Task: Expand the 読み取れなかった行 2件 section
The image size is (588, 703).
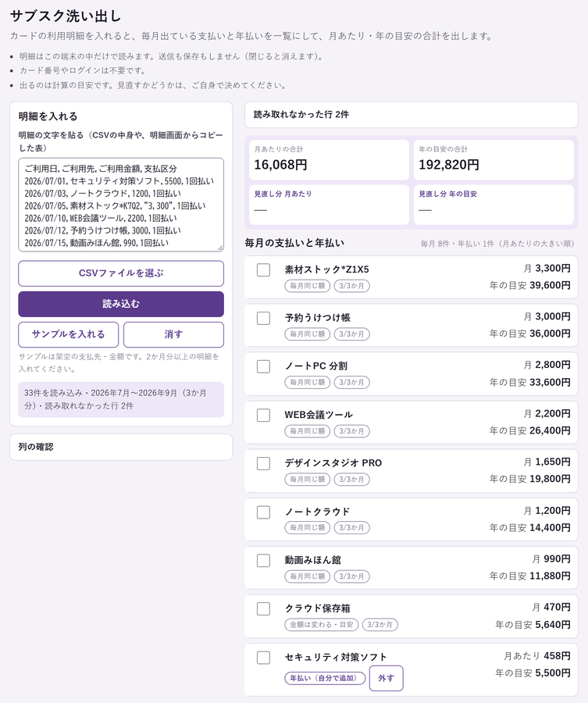Action: [412, 115]
